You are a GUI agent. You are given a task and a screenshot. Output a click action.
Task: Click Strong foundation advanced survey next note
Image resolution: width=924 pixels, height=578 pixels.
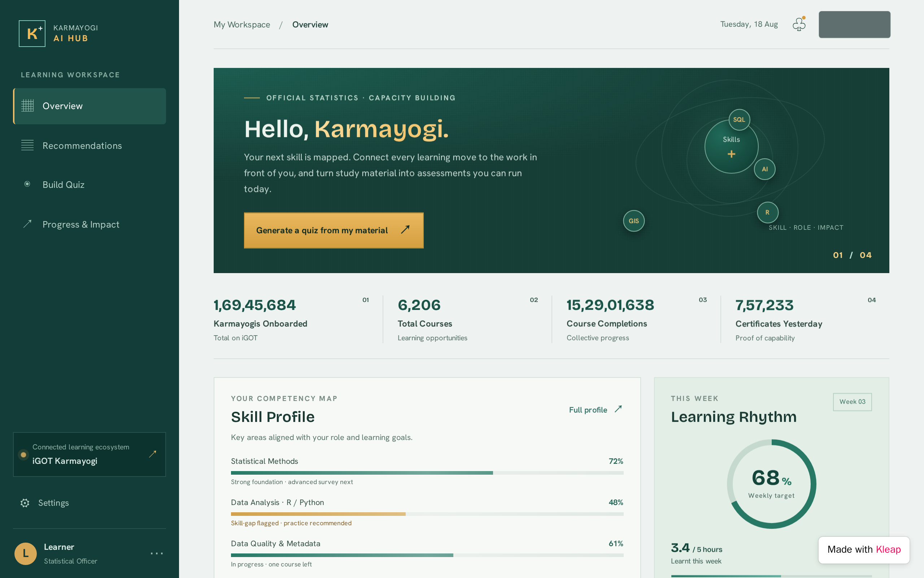[292, 482]
